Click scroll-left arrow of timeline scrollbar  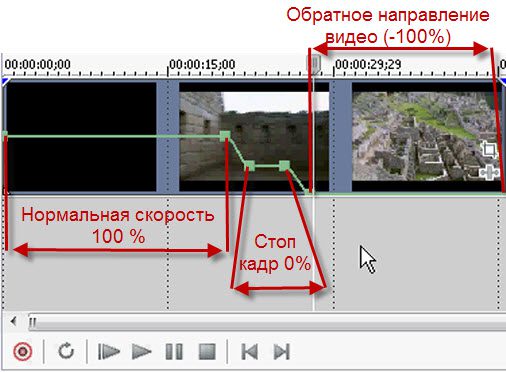coord(13,322)
